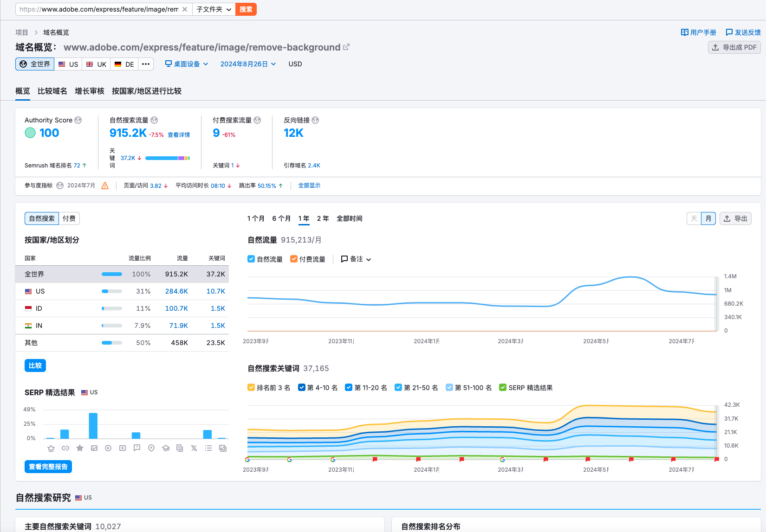Image resolution: width=766 pixels, height=532 pixels.
Task: Click the red flag note marker at chart end
Action: (x=717, y=459)
